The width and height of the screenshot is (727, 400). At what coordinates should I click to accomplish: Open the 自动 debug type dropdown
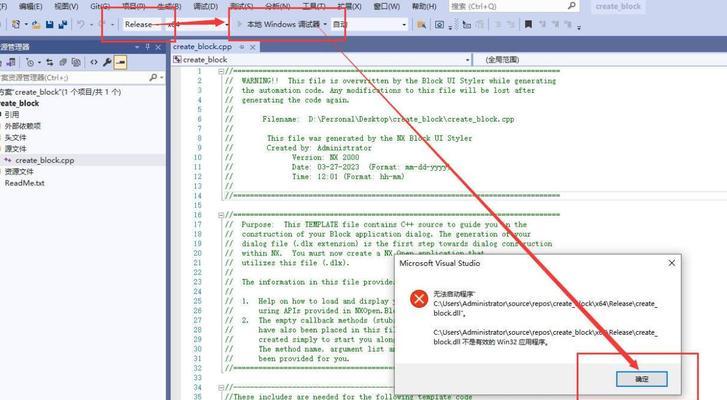click(370, 24)
